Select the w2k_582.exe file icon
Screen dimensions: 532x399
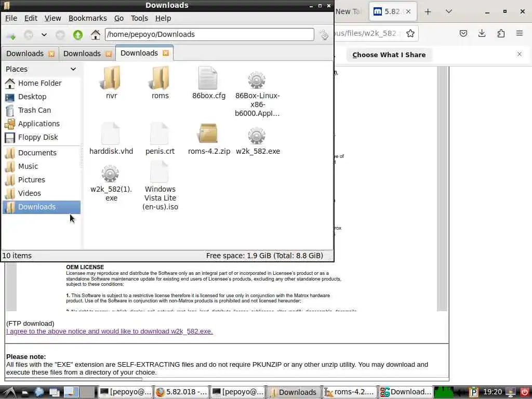tap(257, 136)
